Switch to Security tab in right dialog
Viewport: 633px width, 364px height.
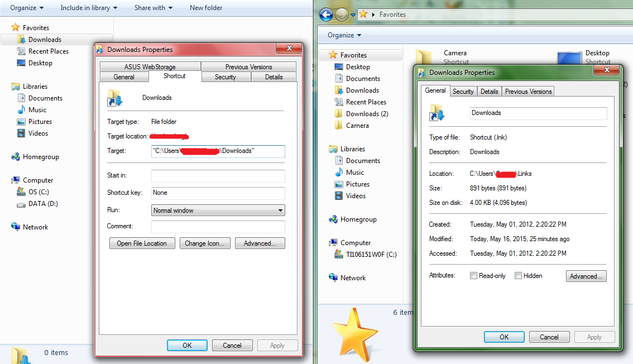pyautogui.click(x=463, y=92)
